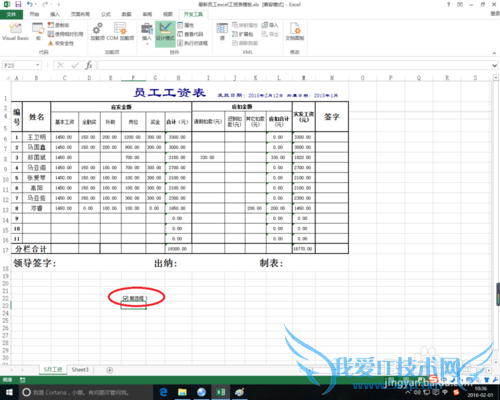Expand the formula bar with the chevron
This screenshot has height=400, width=500.
[495, 66]
